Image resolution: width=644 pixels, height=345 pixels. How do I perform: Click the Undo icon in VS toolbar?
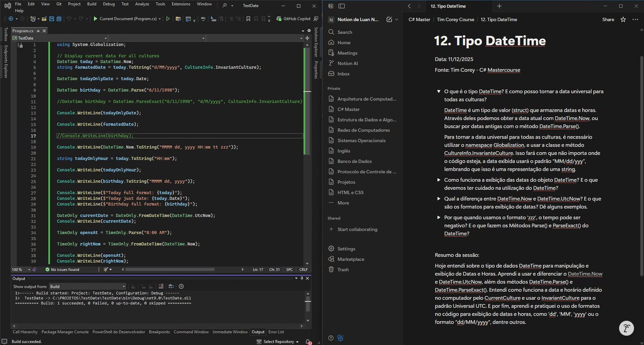[69, 19]
